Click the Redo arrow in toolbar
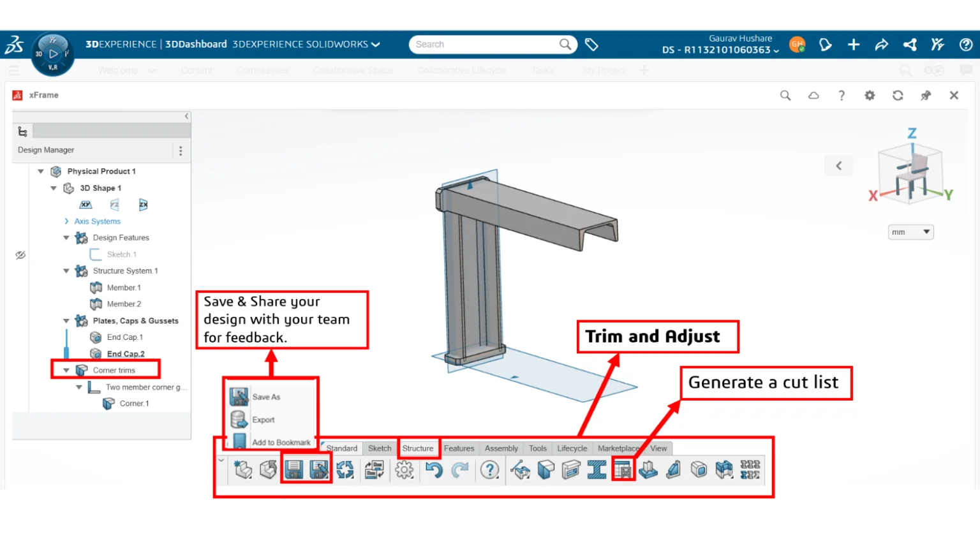 [x=460, y=470]
